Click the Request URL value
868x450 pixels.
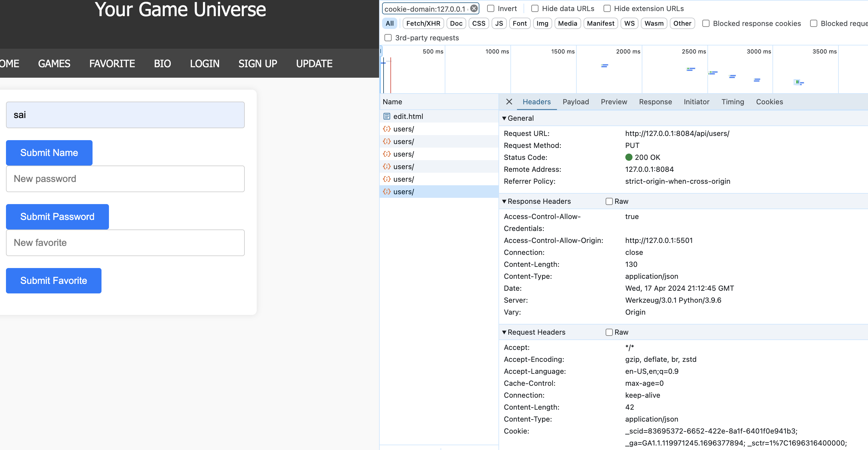click(x=677, y=133)
